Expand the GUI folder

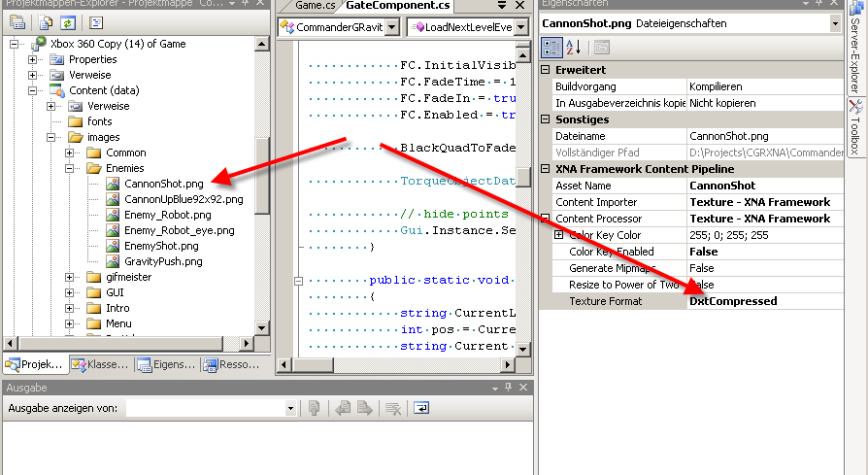click(69, 292)
